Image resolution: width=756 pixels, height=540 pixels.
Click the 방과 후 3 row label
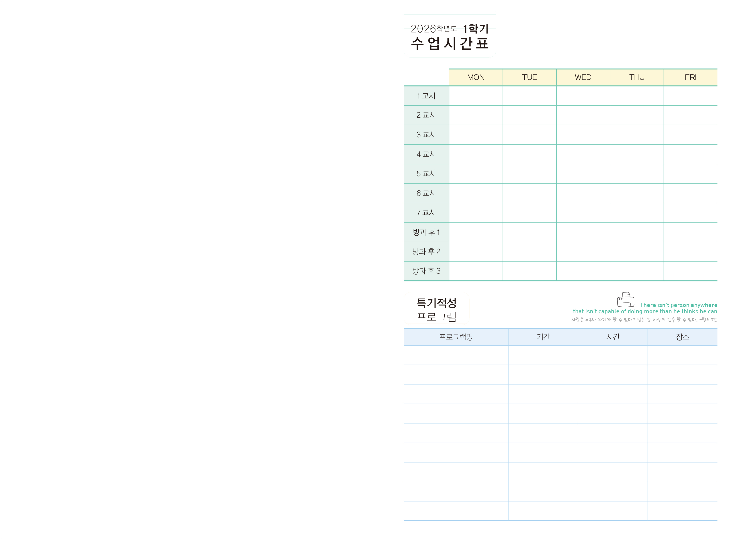coord(426,271)
